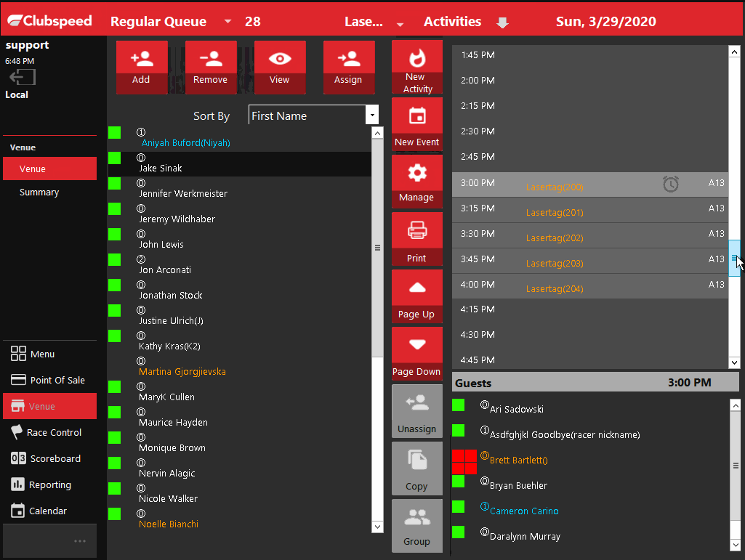Click the three-dots more options in sidebar
This screenshot has width=745, height=560.
click(x=80, y=541)
